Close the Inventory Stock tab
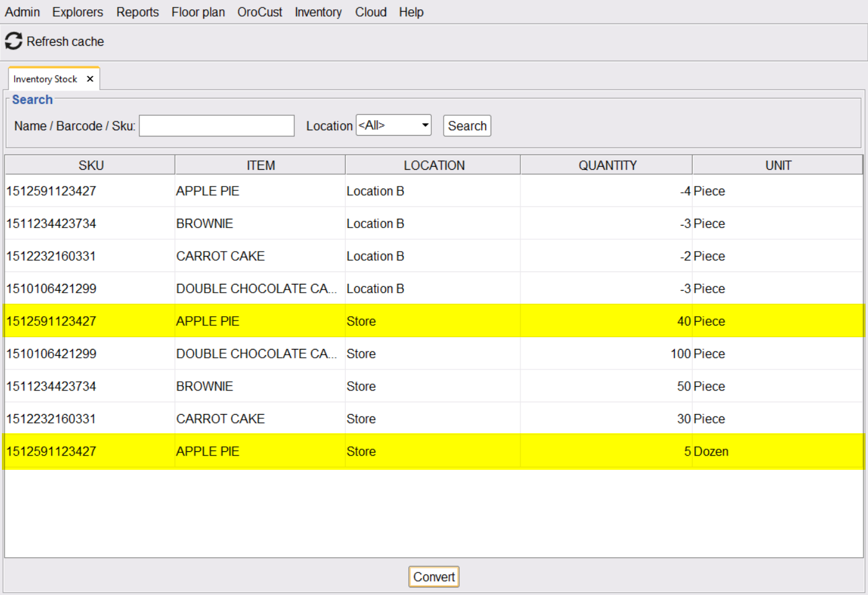The image size is (868, 595). click(x=90, y=79)
